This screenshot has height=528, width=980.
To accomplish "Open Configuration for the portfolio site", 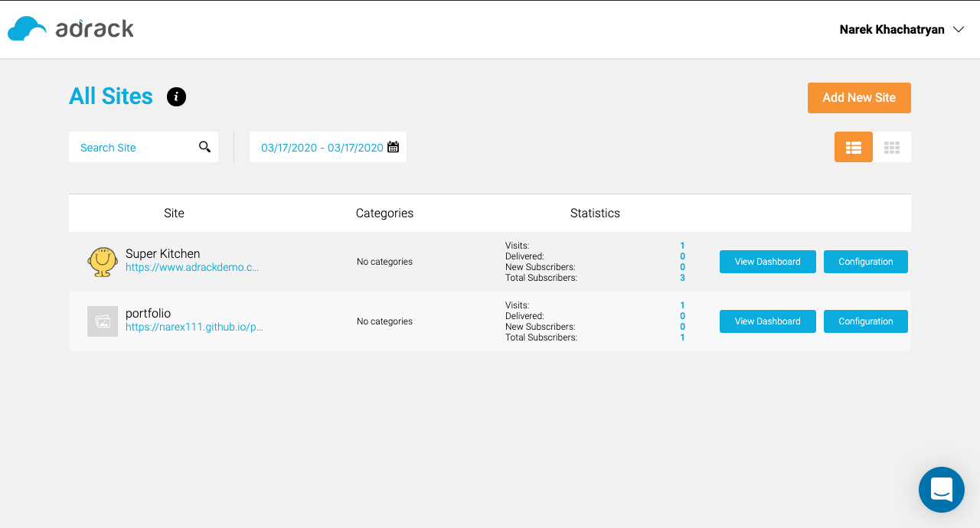I will pos(865,321).
